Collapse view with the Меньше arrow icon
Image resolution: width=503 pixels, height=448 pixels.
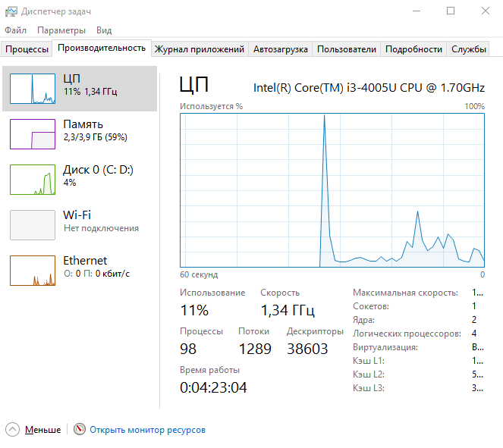coord(12,430)
